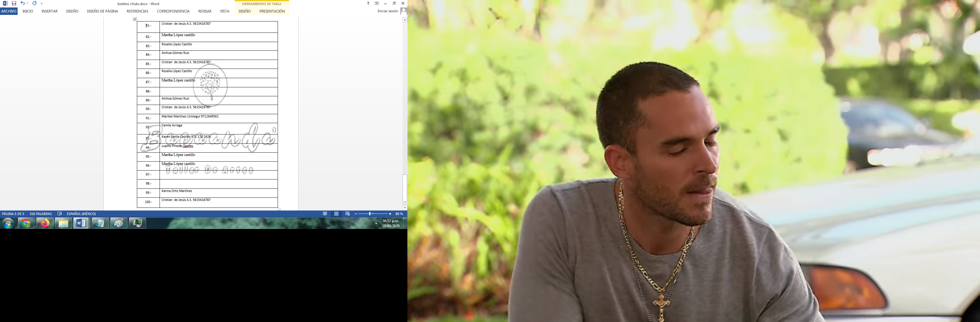Viewport: 980px width, 322px height.
Task: Switch to Web Layout view icon
Action: tap(347, 214)
